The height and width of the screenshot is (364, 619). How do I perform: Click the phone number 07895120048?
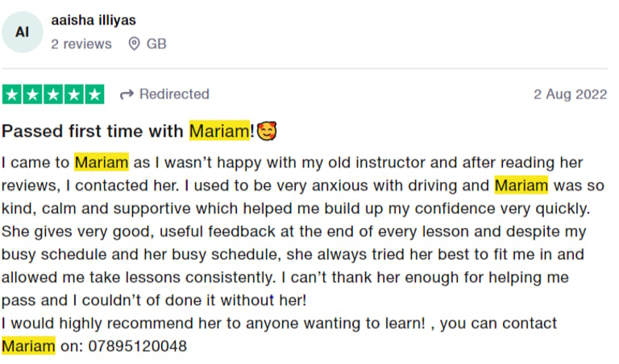137,345
